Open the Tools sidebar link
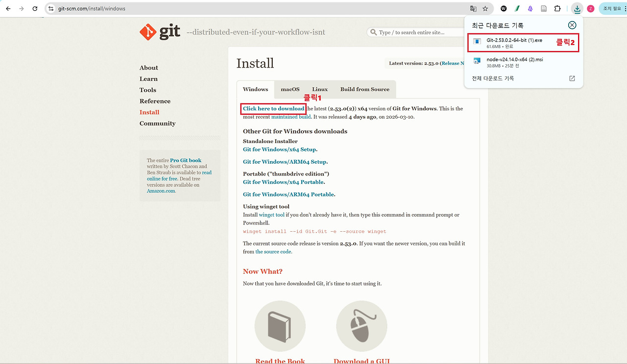Viewport: 627px width, 364px height. point(148,90)
